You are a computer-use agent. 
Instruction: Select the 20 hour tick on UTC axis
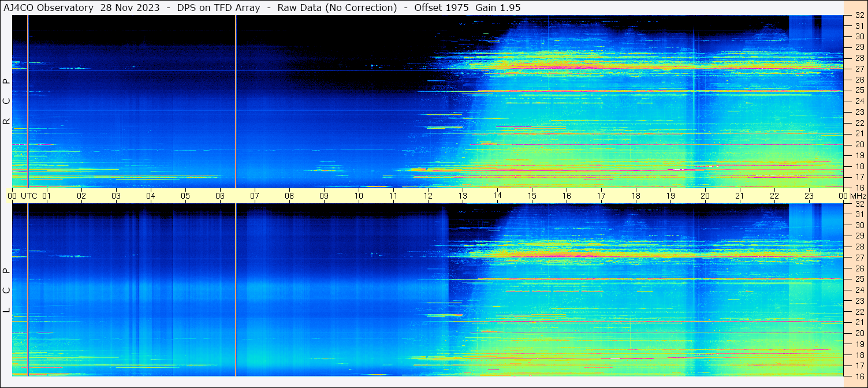(705, 196)
